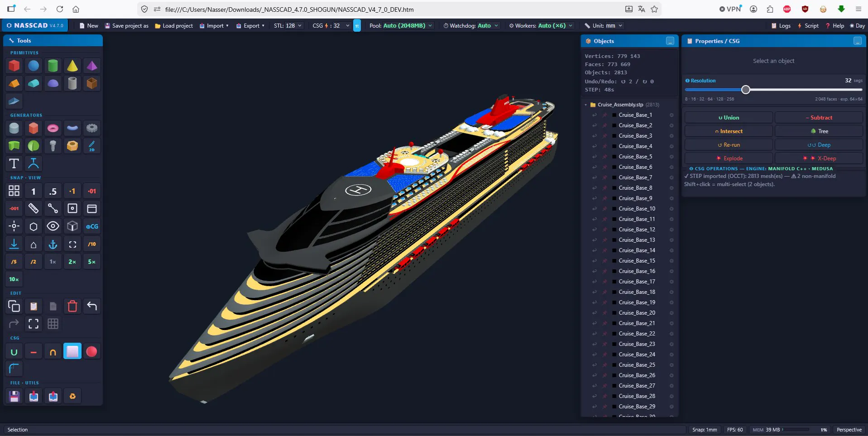Click the anchor tool icon
This screenshot has width=868, height=436.
[x=53, y=244]
